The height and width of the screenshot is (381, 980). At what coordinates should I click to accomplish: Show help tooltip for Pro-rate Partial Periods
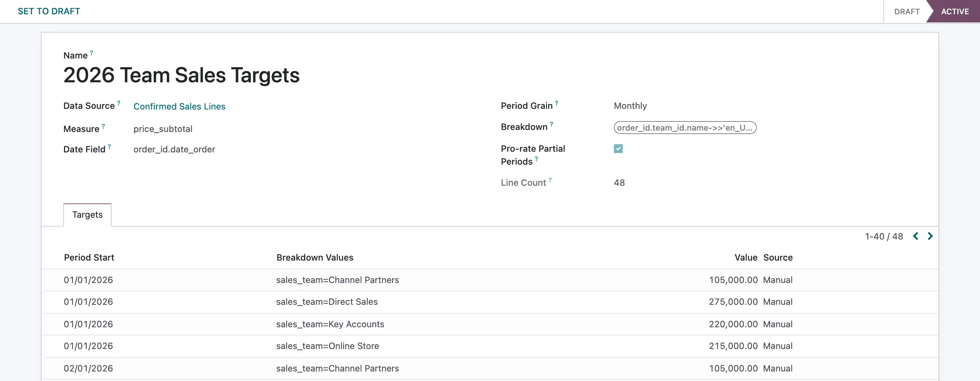click(x=536, y=159)
